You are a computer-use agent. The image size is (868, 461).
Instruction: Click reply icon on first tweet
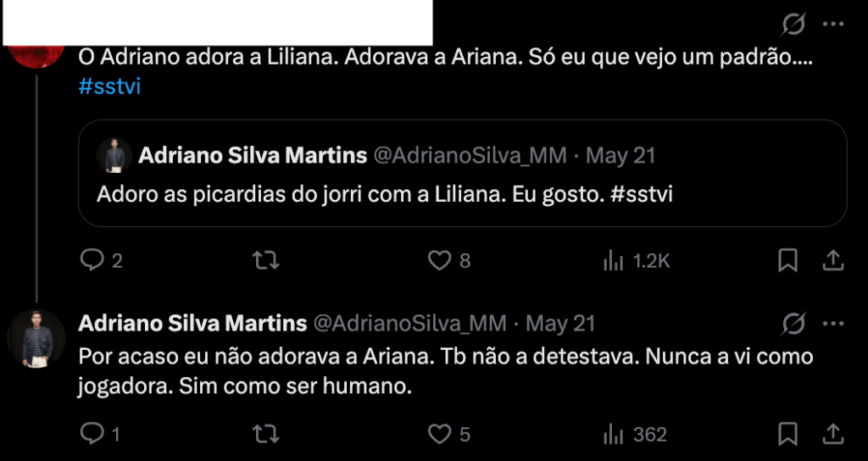tap(92, 260)
